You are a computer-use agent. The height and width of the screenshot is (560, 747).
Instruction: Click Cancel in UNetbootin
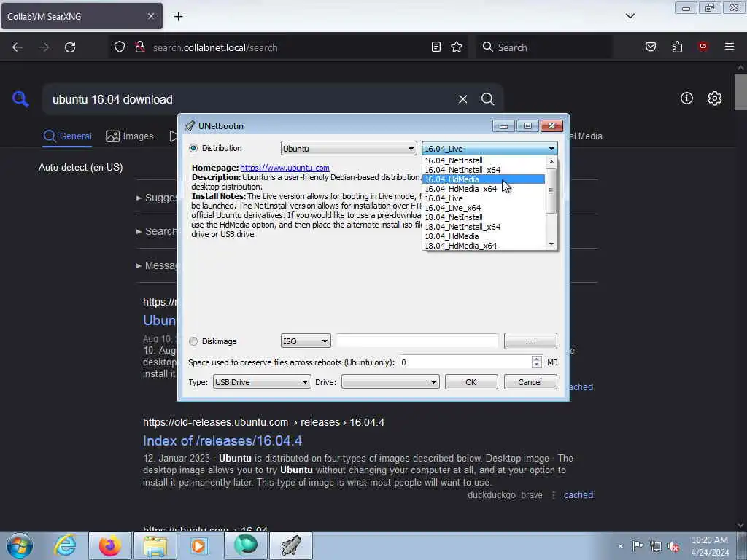pos(530,382)
